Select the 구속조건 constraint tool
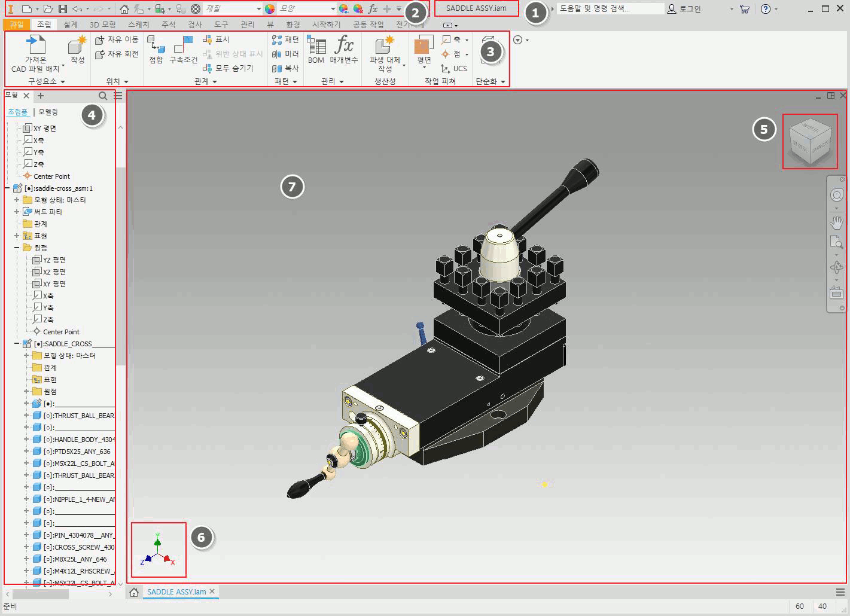 (183, 49)
